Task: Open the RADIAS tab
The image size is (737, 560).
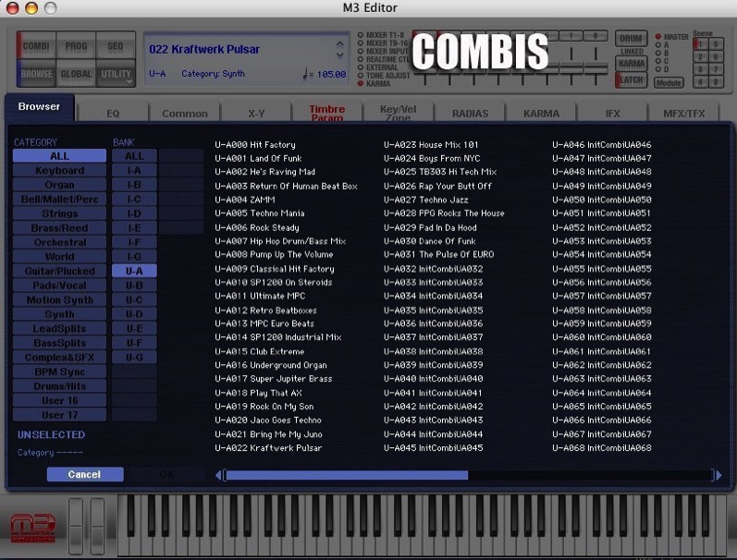Action: (470, 114)
